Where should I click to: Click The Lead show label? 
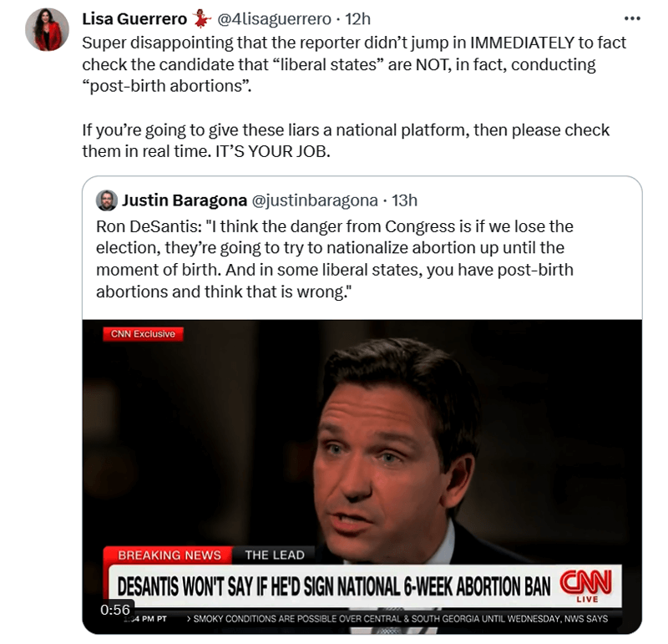275,555
